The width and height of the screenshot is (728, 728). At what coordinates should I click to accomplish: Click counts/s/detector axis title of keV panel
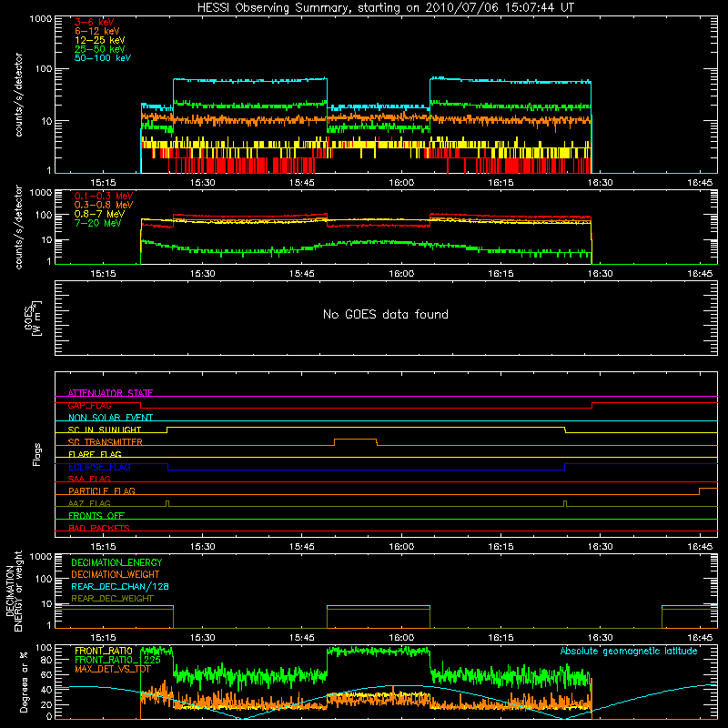coord(18,95)
